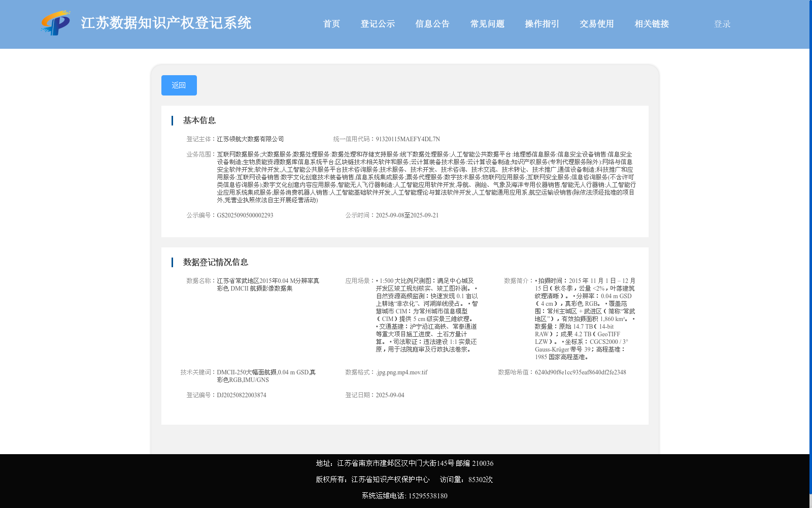Click the 业务范围 description paragraph
This screenshot has width=812, height=508.
(x=426, y=177)
